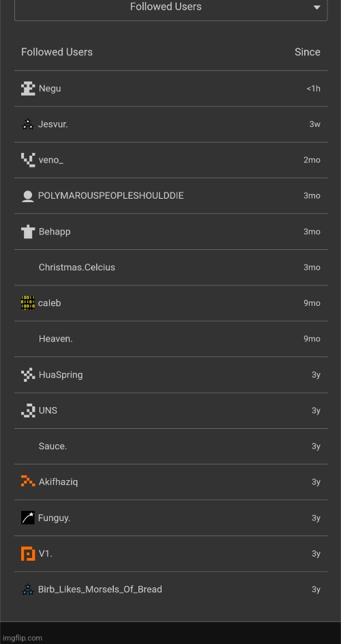Click Birb_Likes_Morsels_Of_Bread's blue star avatar
341x644 pixels.
[x=27, y=589]
